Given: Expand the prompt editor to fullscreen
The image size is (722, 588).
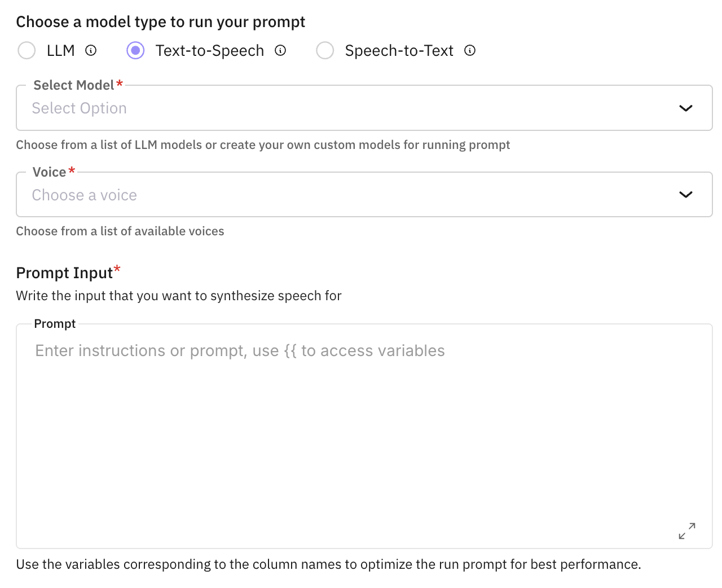Looking at the screenshot, I should pyautogui.click(x=687, y=531).
